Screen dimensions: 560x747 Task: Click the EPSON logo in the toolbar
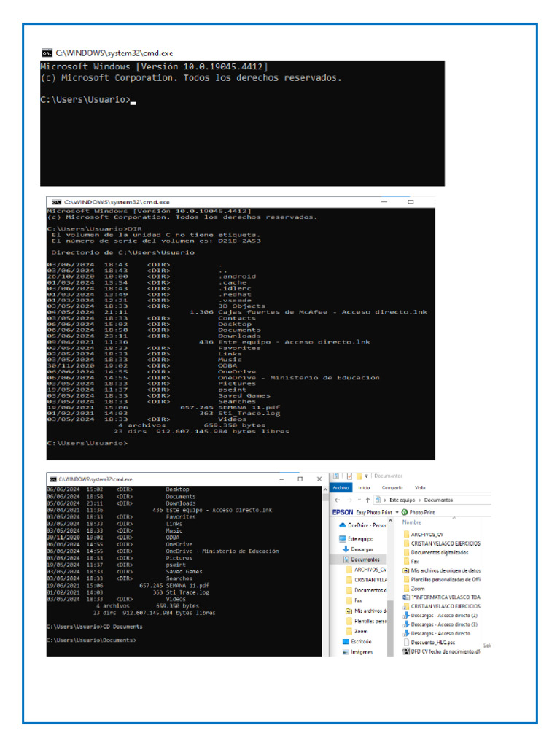click(x=343, y=512)
